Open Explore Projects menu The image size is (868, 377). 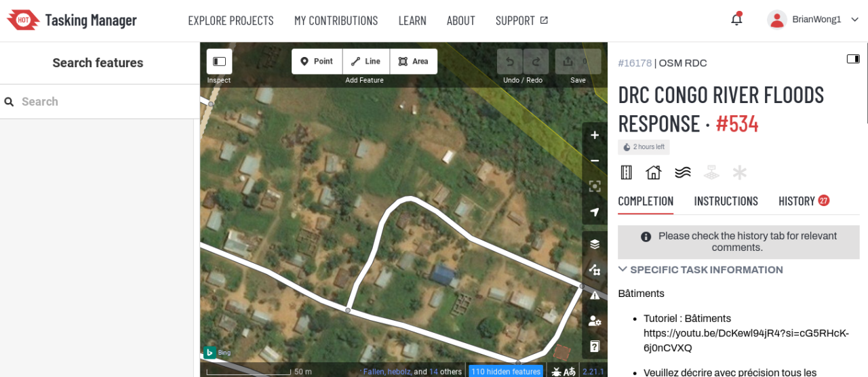tap(231, 20)
